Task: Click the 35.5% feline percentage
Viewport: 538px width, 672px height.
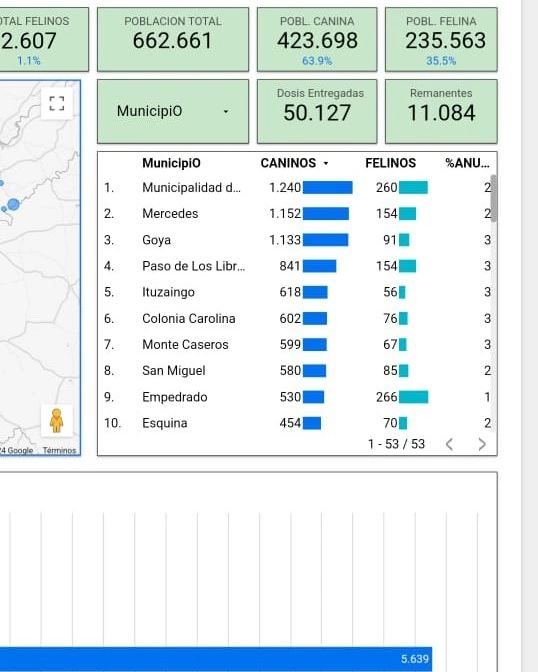Action: [x=441, y=61]
